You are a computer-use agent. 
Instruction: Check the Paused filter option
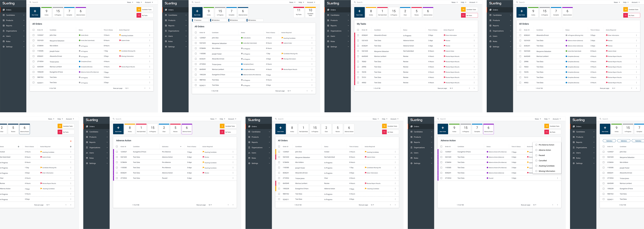coord(536,155)
